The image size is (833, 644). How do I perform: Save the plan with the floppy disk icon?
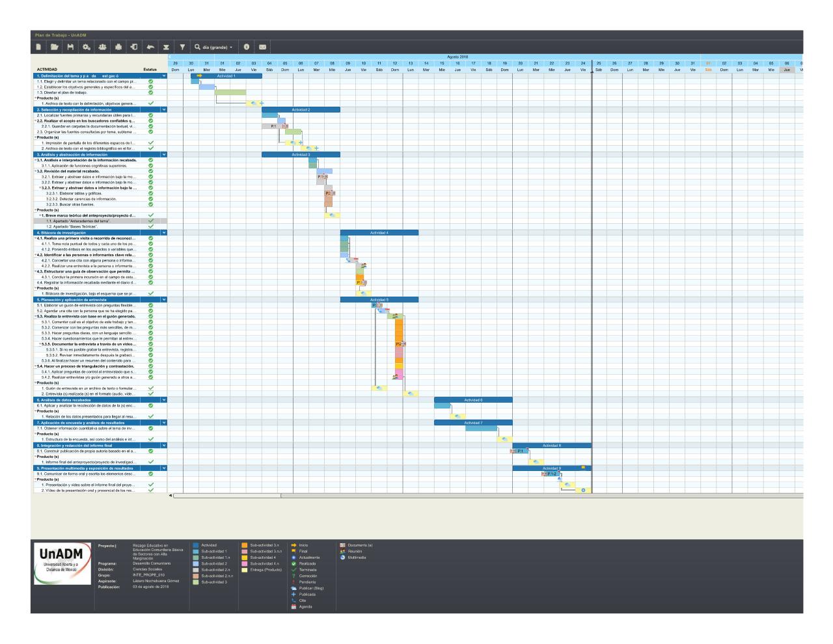[x=70, y=47]
